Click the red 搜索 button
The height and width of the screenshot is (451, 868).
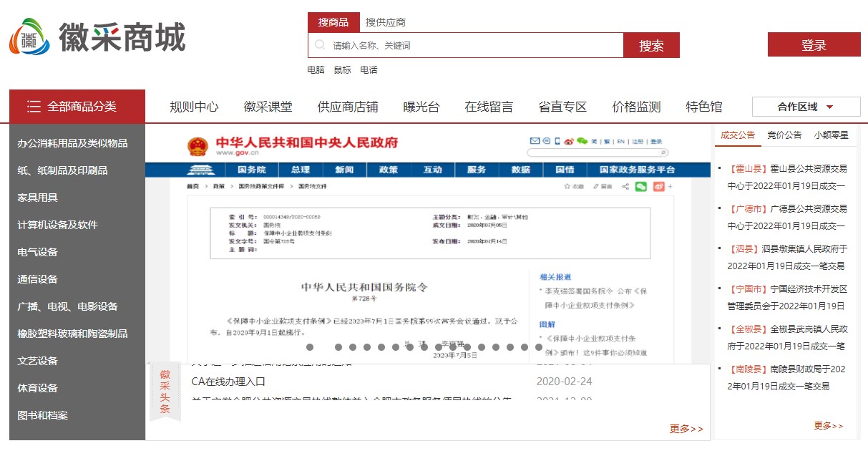(x=651, y=45)
